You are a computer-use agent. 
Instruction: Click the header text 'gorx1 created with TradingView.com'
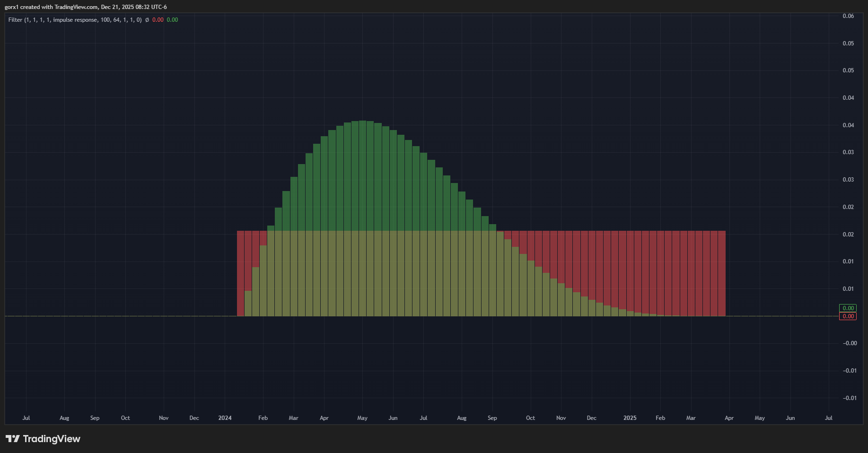coord(51,7)
